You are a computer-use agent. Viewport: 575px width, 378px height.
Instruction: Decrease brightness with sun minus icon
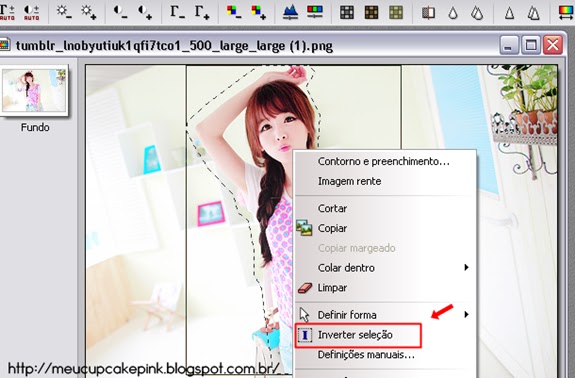pyautogui.click(x=64, y=12)
